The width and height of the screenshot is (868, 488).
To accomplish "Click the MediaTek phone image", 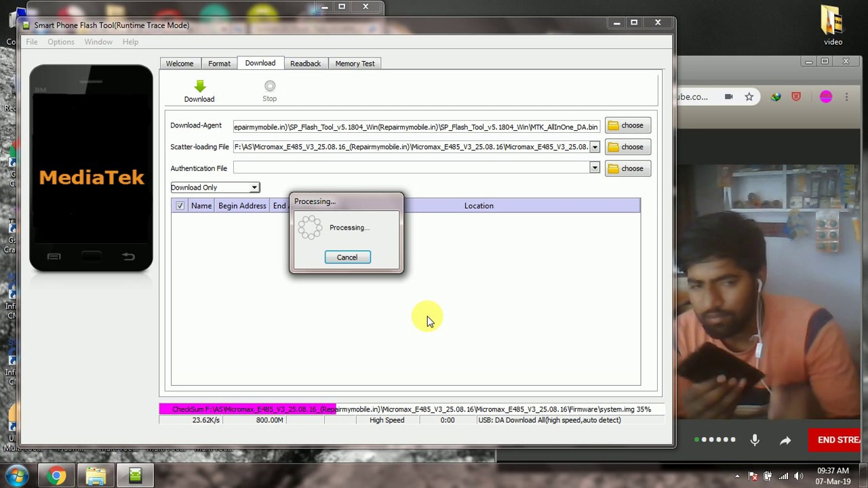I will click(91, 168).
